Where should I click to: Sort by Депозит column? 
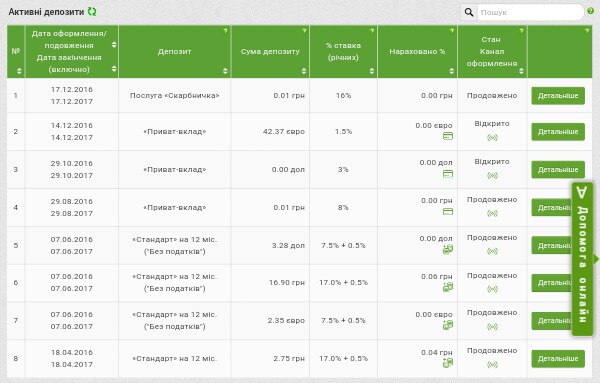tap(225, 71)
